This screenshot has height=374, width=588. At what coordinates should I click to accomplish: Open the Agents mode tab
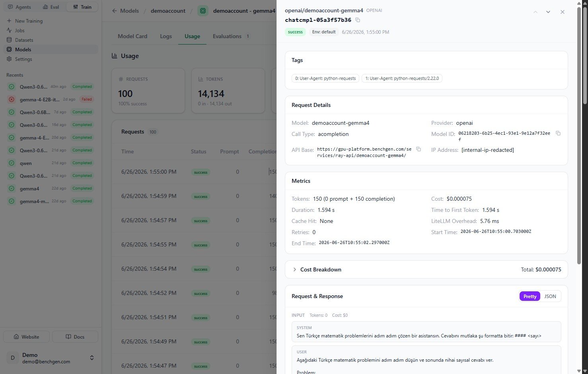19,7
